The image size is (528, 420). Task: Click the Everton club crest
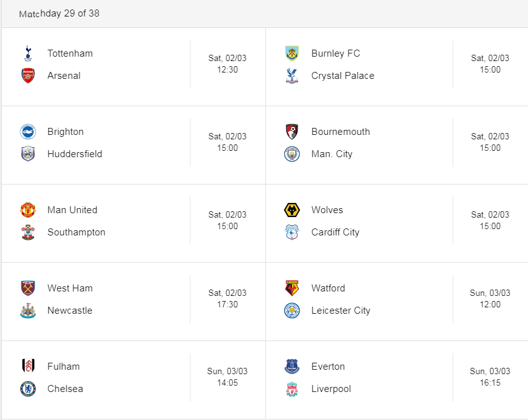(x=292, y=367)
